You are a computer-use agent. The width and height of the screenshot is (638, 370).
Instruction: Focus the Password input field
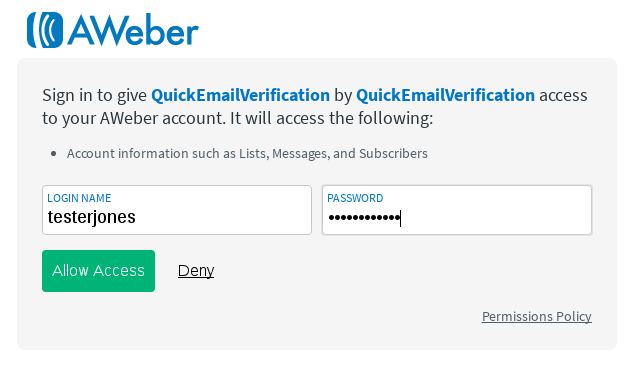[457, 210]
